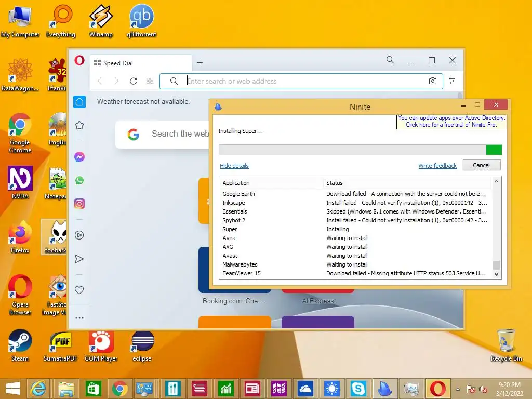Open Internet Explorer from taskbar
The height and width of the screenshot is (399, 532).
(x=38, y=389)
